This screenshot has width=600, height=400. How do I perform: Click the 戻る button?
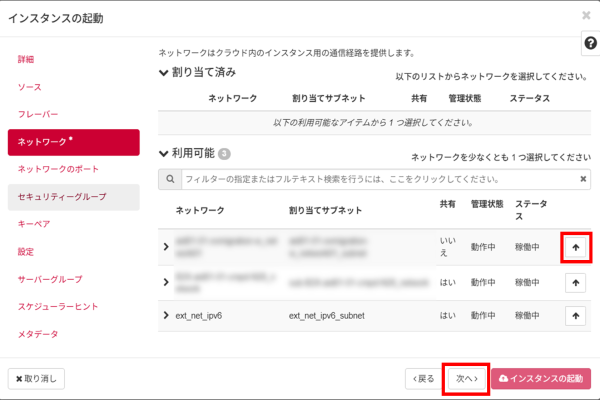pyautogui.click(x=422, y=378)
